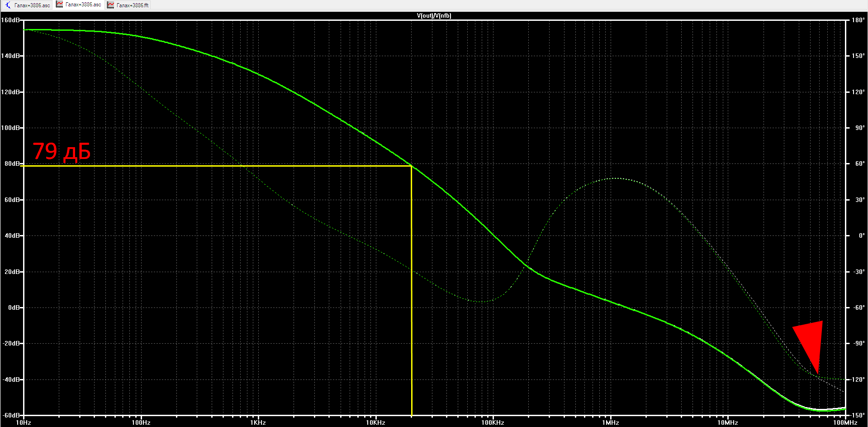Click the V(out)/V(nfb) trace label
Screen dimensions: 868x427
pos(434,15)
